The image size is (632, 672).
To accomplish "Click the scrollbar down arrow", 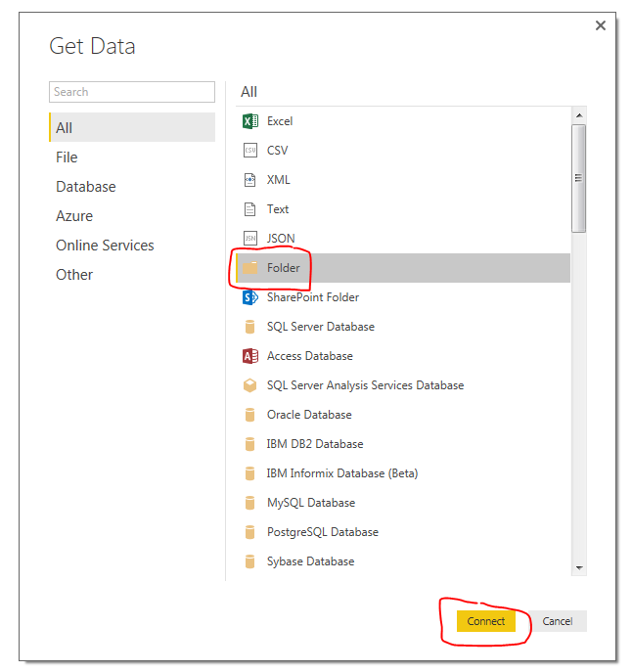I will 579,568.
